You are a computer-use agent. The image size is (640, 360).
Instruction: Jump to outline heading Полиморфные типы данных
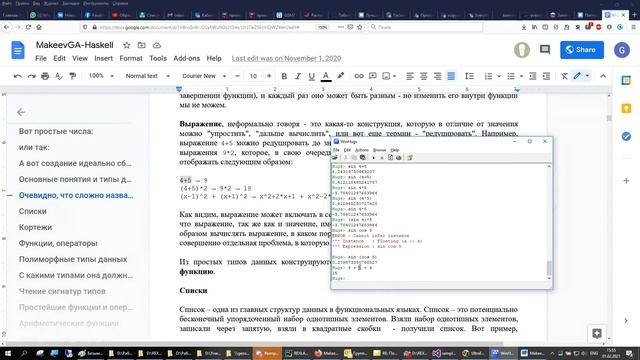(73, 259)
